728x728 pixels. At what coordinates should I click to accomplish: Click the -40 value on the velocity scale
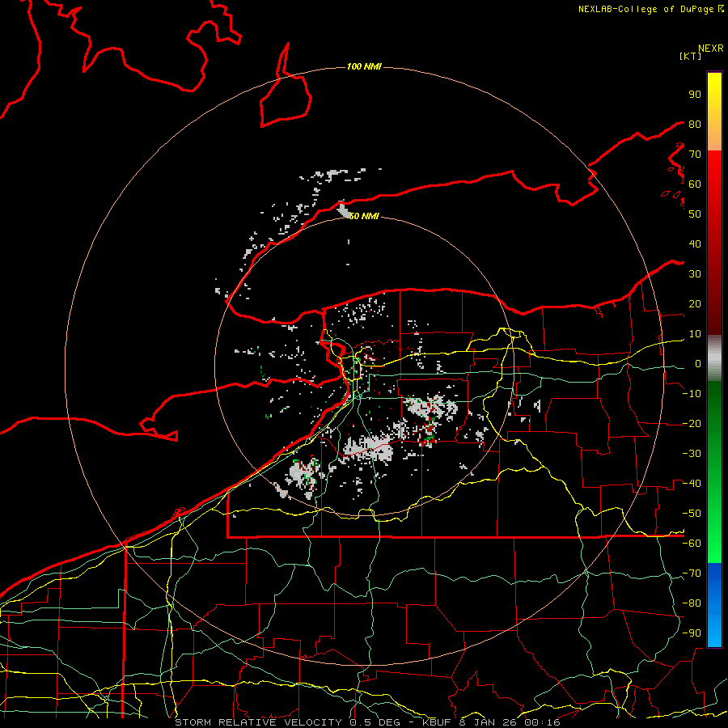pyautogui.click(x=692, y=484)
